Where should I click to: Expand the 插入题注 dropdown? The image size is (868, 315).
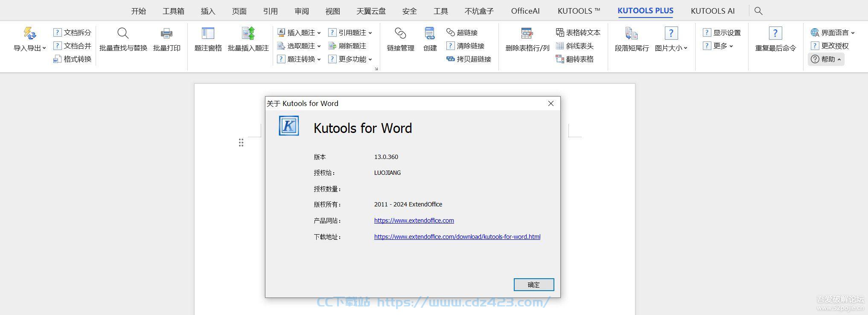point(319,33)
